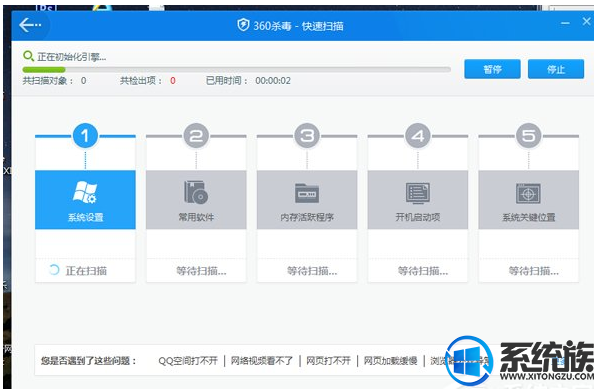Select step 5 circle marker

(528, 136)
